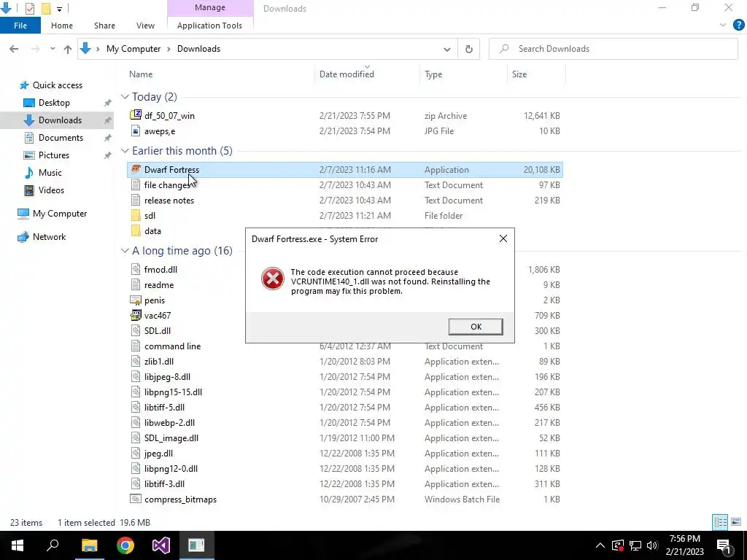Click the Dwarf Fortress application icon
The height and width of the screenshot is (560, 747).
(x=136, y=169)
